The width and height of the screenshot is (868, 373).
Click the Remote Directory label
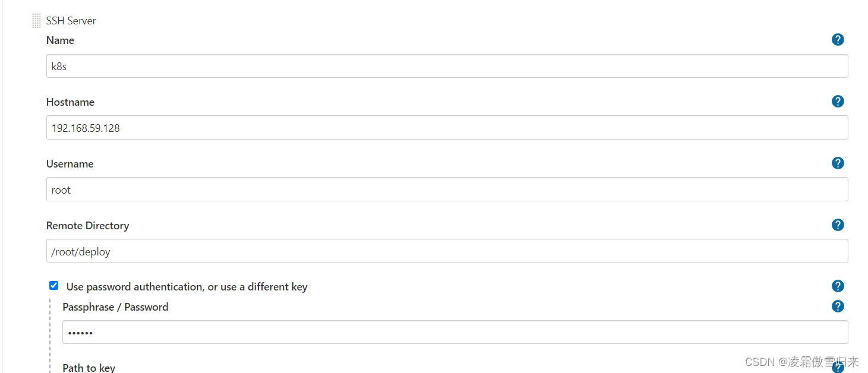87,226
